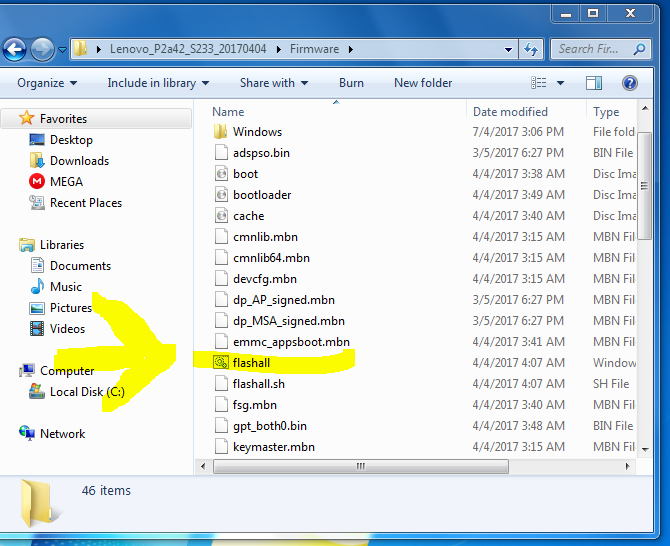670x546 pixels.
Task: Open Windows Help via question mark icon
Action: [x=630, y=83]
